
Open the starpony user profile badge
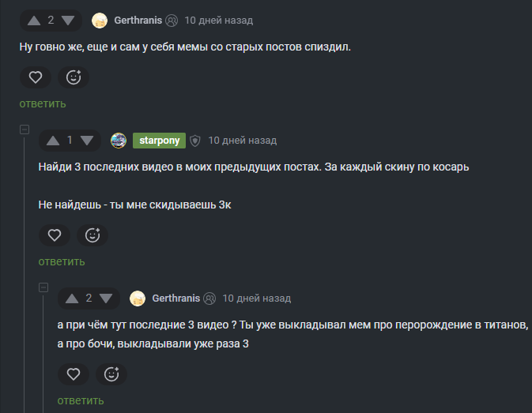click(x=158, y=141)
